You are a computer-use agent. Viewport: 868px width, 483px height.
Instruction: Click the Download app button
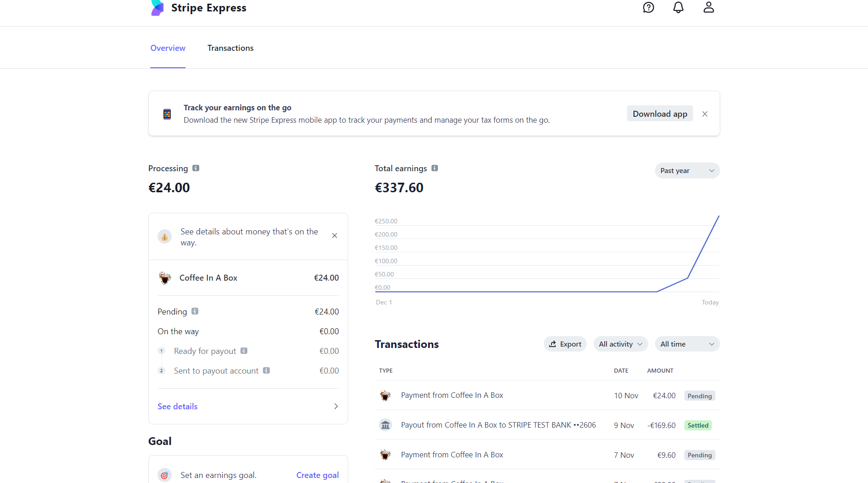pos(660,114)
